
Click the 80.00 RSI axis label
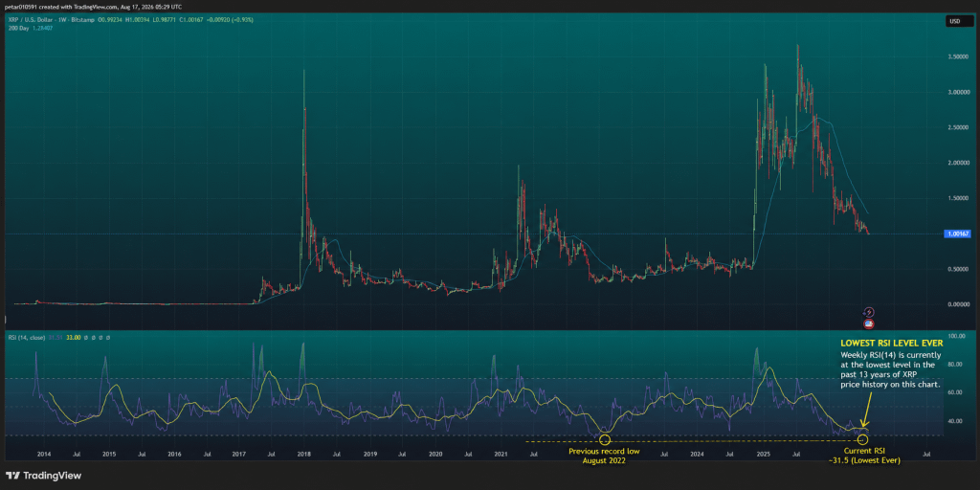[957, 365]
